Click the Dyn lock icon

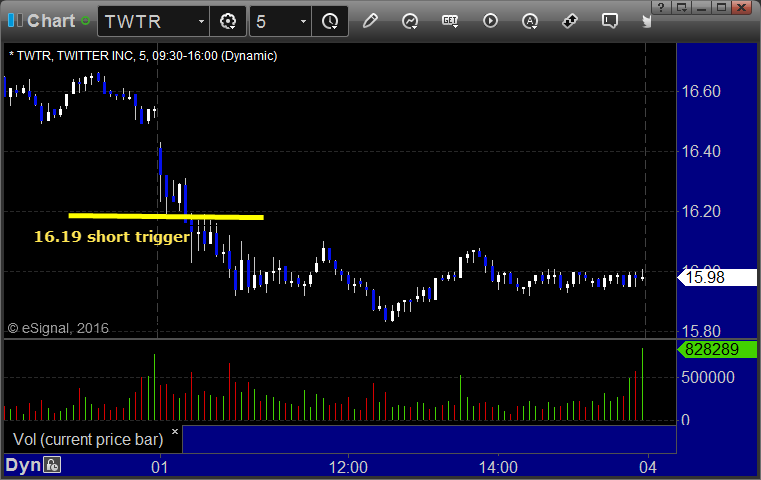point(52,465)
